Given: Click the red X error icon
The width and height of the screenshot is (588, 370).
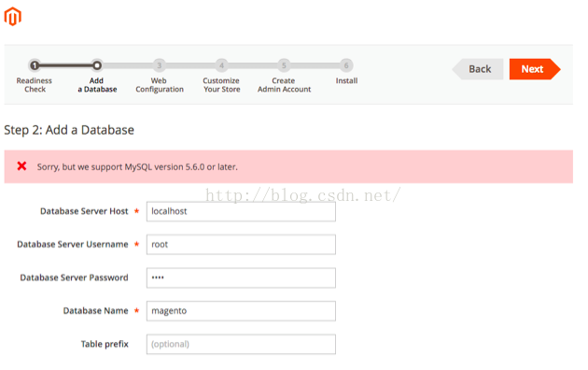Looking at the screenshot, I should tap(21, 166).
